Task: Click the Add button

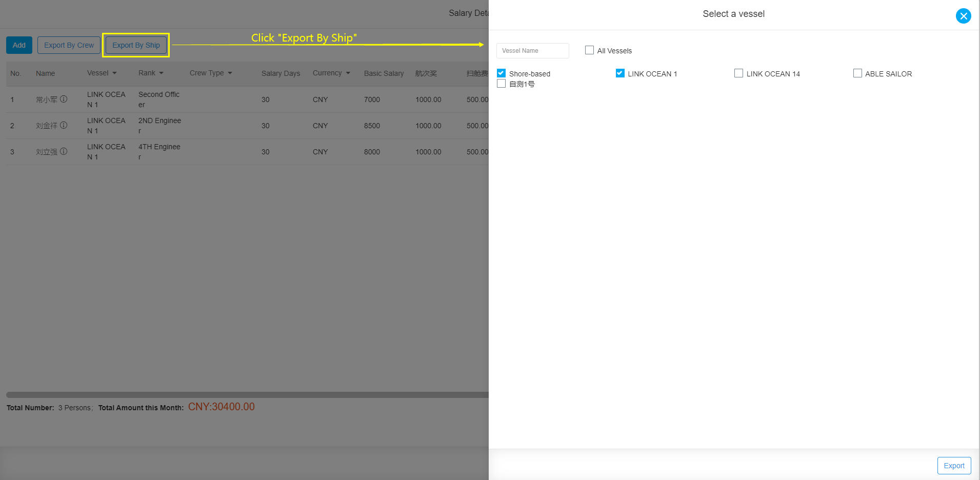Action: [x=19, y=45]
